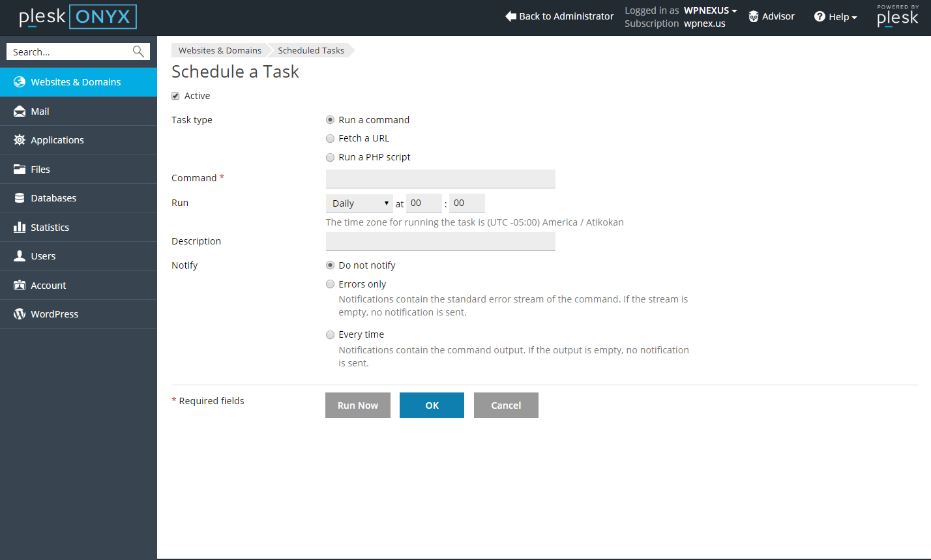Image resolution: width=931 pixels, height=560 pixels.
Task: Click the Powered by Plesk logo
Action: tap(897, 16)
